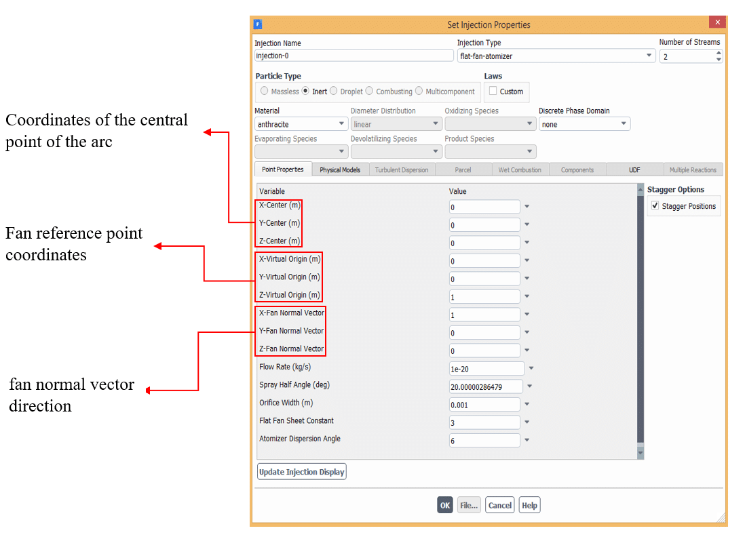The image size is (745, 560).
Task: Click the Injection Name text field
Action: pos(354,56)
